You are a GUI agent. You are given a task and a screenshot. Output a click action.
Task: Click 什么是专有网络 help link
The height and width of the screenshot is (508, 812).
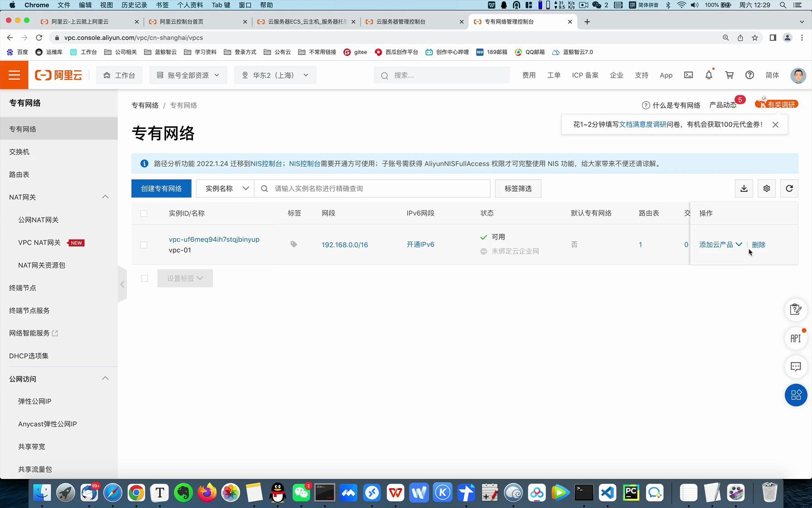click(671, 105)
